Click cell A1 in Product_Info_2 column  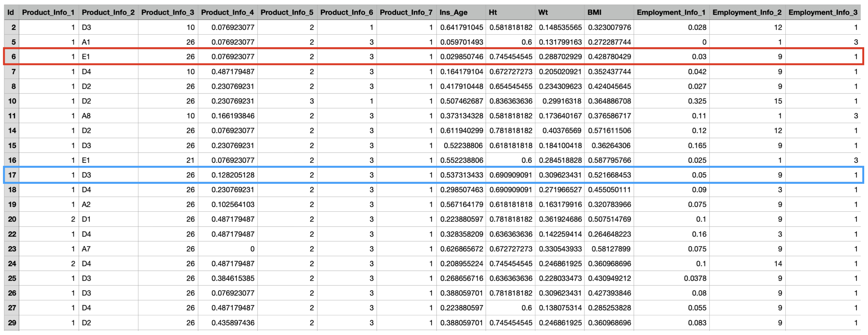[x=109, y=42]
